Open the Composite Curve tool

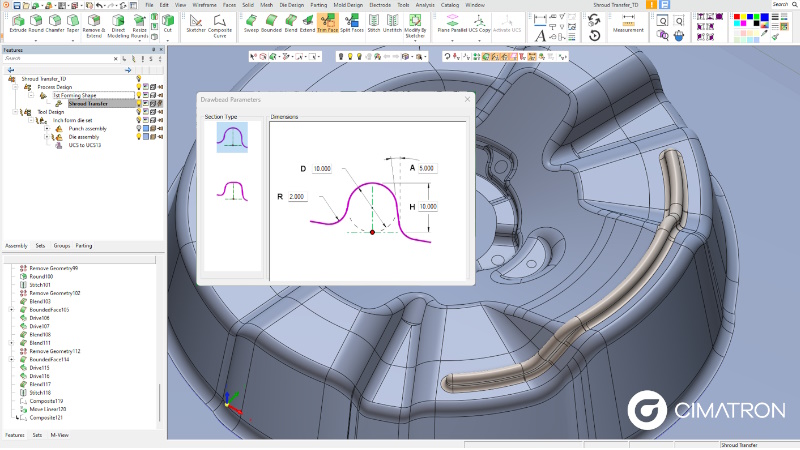(x=220, y=26)
